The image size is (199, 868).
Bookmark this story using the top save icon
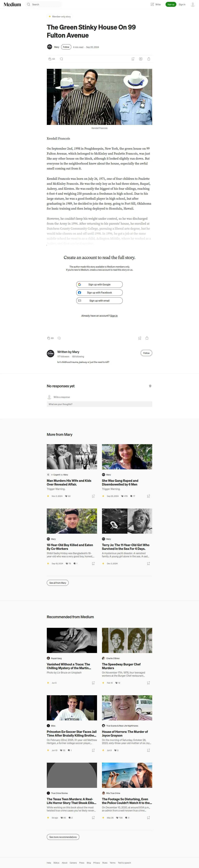pos(133,59)
